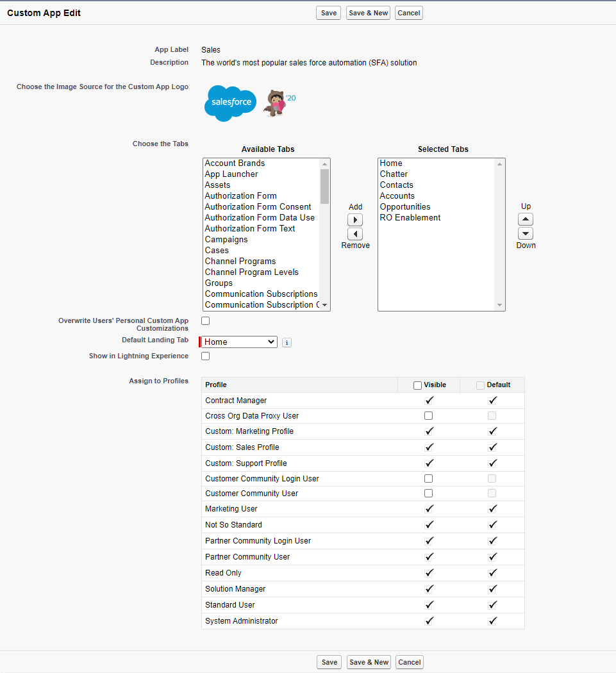Viewport: 616px width, 673px height.
Task: Select Campaigns in Available Tabs
Action: point(261,240)
